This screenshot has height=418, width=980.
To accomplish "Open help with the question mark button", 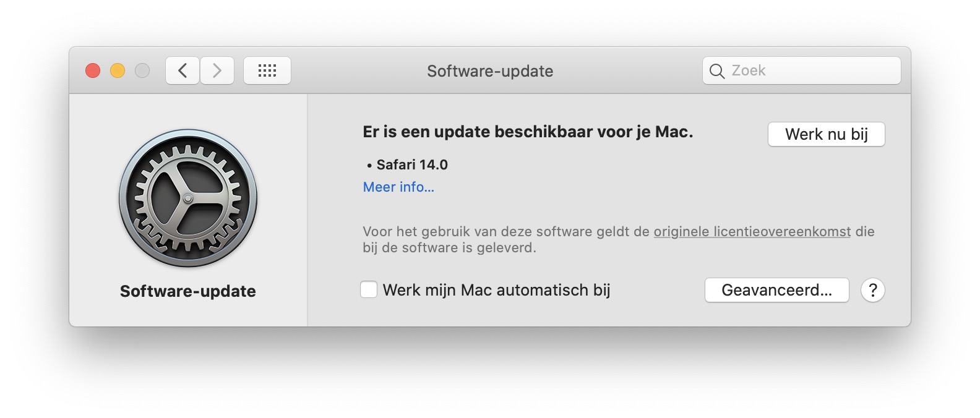I will pos(873,290).
